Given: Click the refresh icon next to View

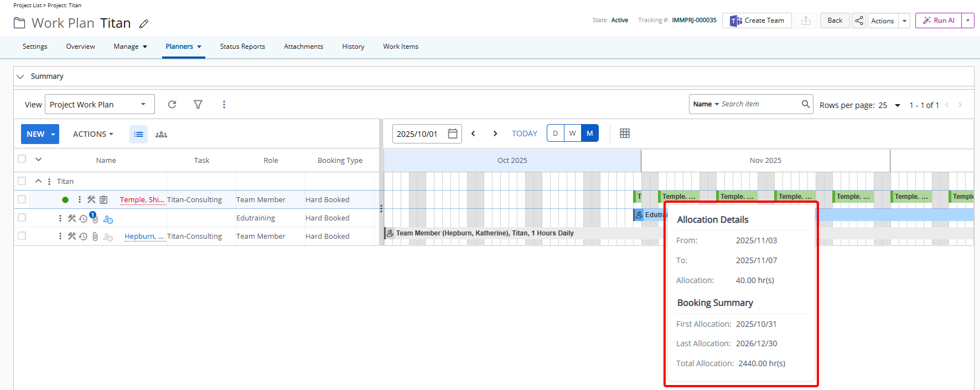Looking at the screenshot, I should pyautogui.click(x=172, y=104).
